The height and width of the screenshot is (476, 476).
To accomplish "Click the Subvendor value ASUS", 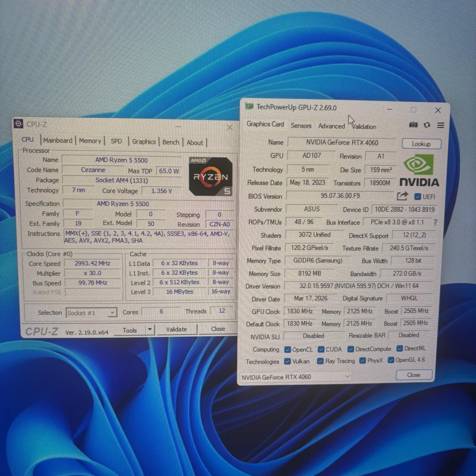I will coord(312,209).
